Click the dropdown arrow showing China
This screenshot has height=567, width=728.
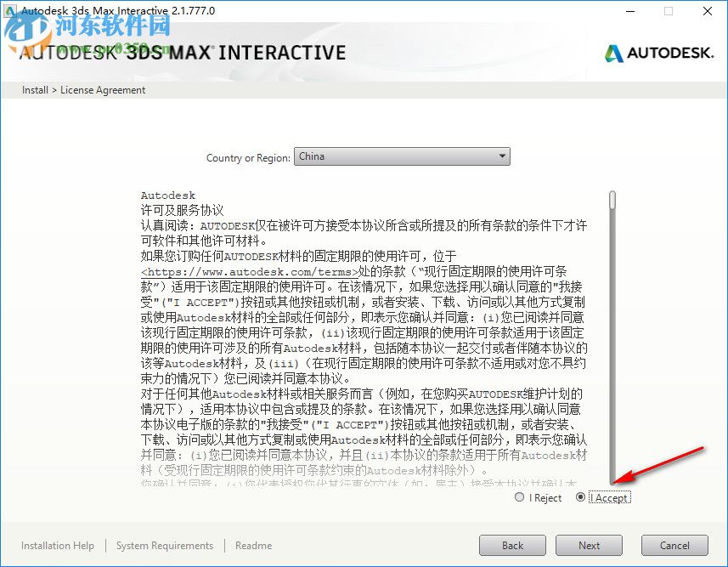pos(504,156)
